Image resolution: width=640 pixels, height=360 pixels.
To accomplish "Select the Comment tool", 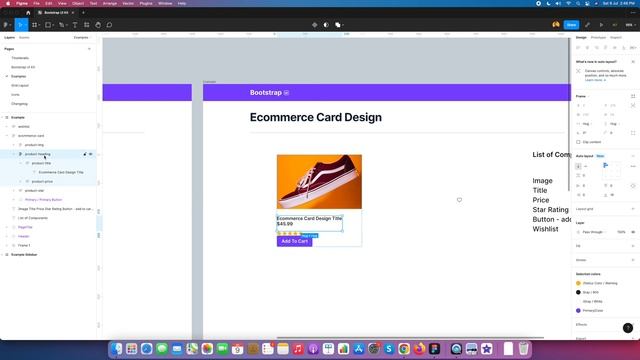I will point(109,25).
